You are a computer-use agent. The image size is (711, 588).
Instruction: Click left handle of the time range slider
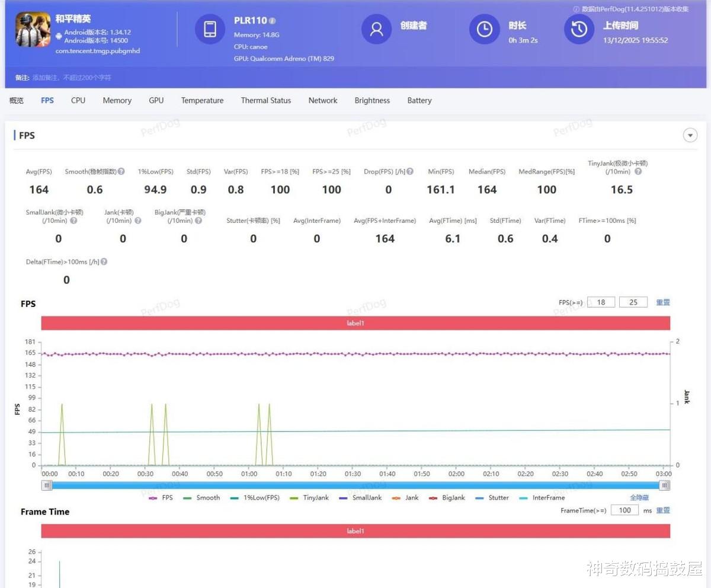pos(47,485)
